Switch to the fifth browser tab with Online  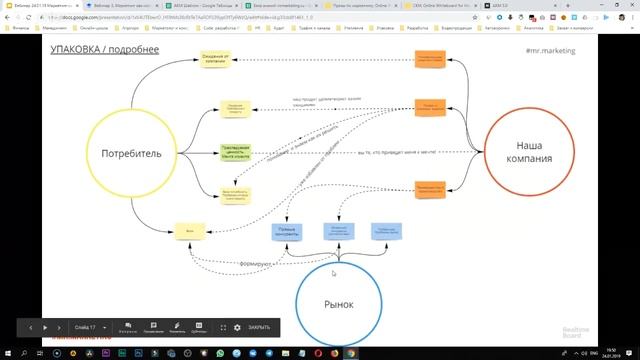coord(362,6)
